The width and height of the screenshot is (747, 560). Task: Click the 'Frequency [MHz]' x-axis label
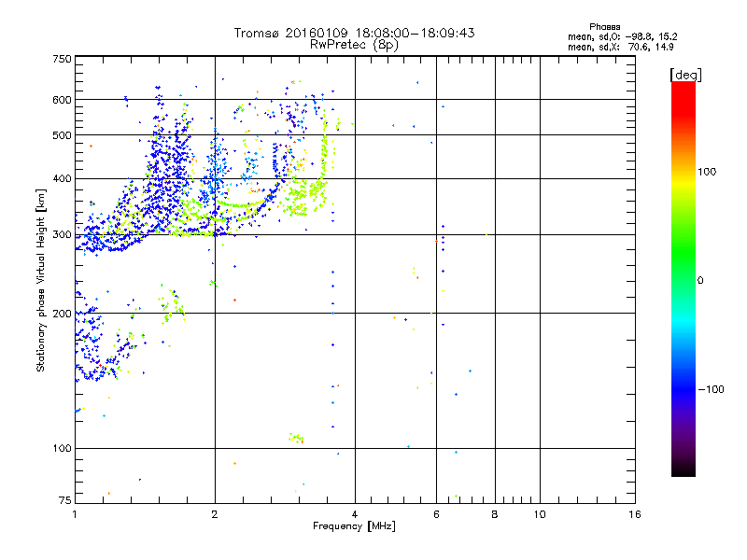[354, 525]
